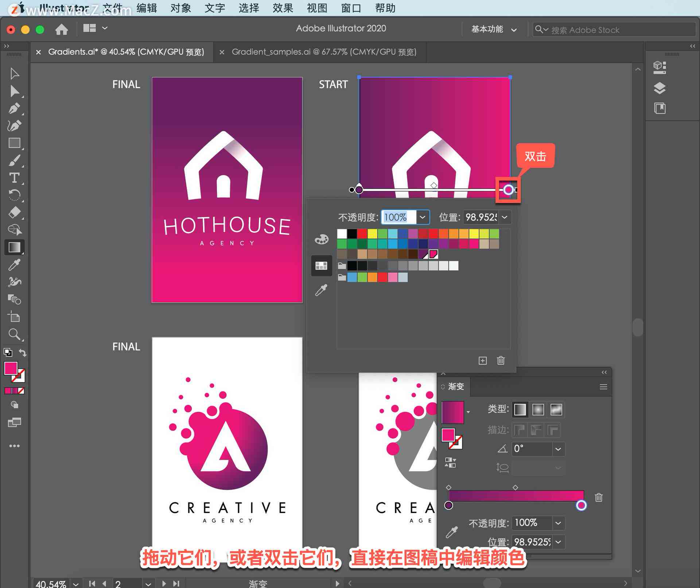Set fill to None in toolbar
The height and width of the screenshot is (588, 700).
pos(21,391)
